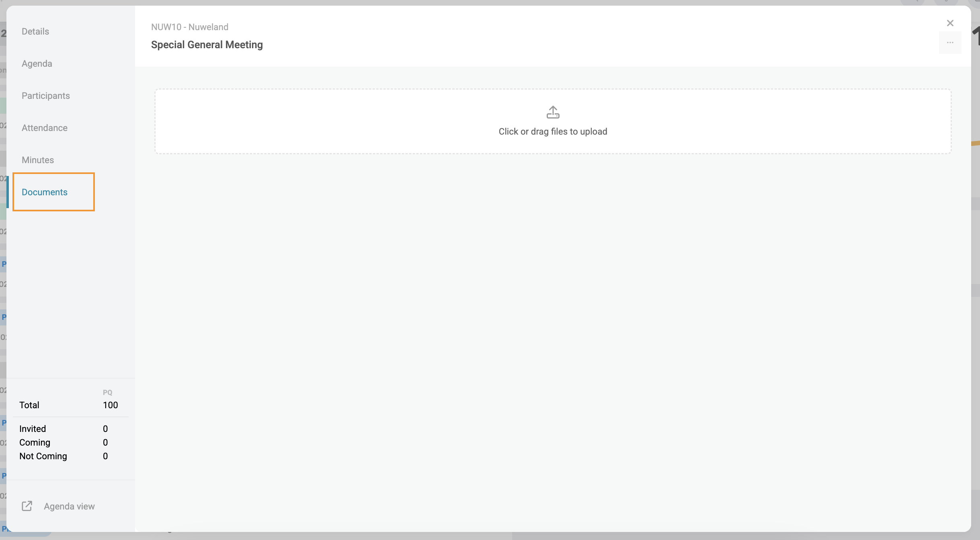980x540 pixels.
Task: Open the Details tab
Action: 35,31
